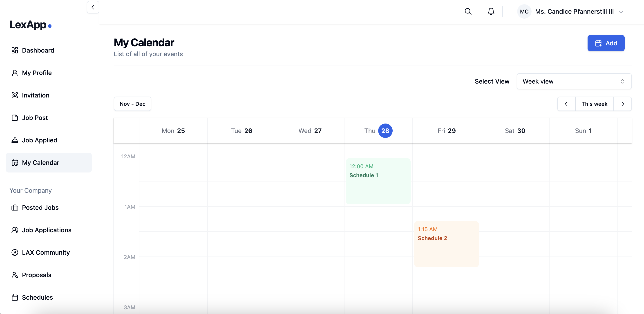Click the Posted Jobs briefcase icon
The width and height of the screenshot is (644, 314).
pos(15,208)
